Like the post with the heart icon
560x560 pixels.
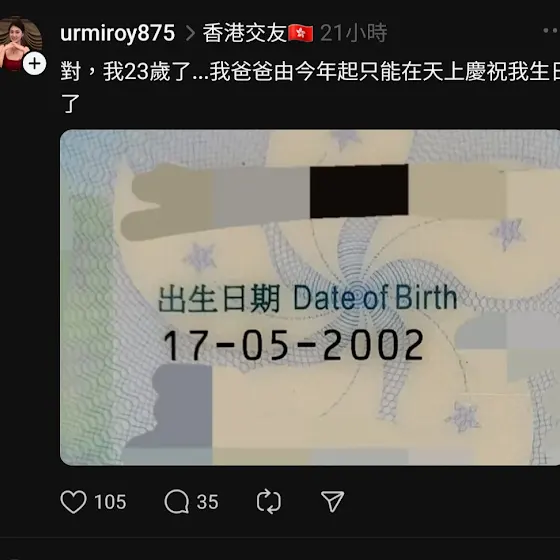point(73,501)
